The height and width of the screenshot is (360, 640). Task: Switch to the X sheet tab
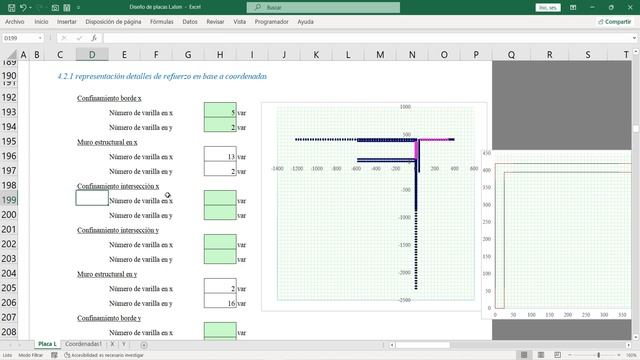point(113,344)
